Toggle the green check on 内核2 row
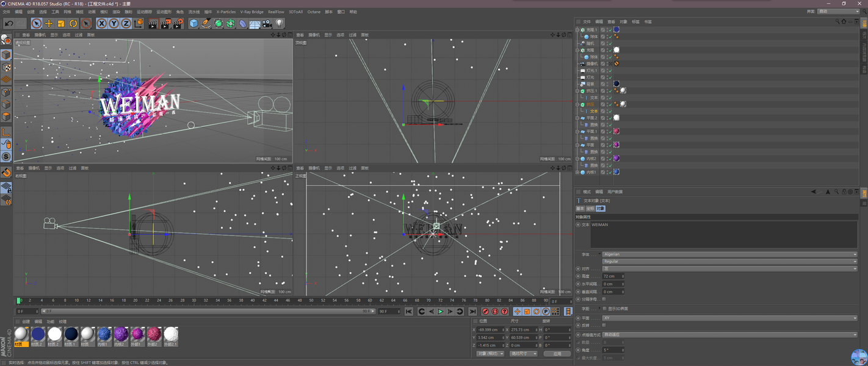 (609, 159)
